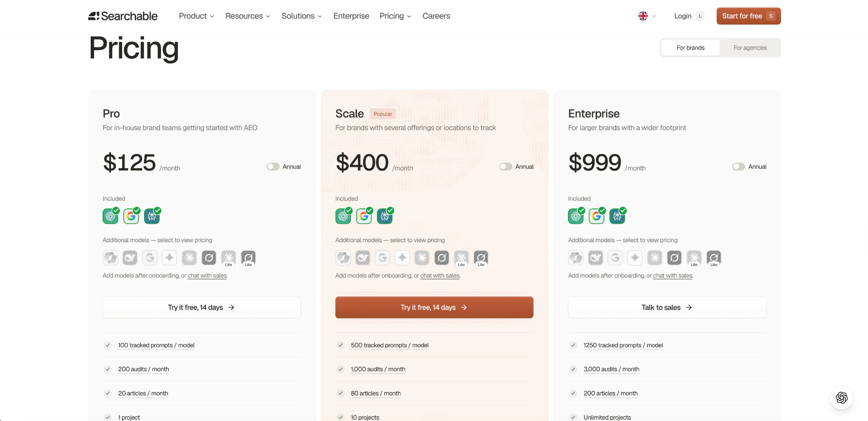The height and width of the screenshot is (421, 868).
Task: Click the $400 price on Scale
Action: pyautogui.click(x=362, y=163)
